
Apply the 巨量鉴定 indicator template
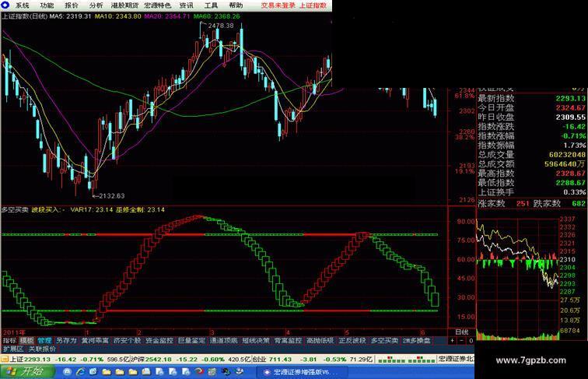(x=191, y=340)
